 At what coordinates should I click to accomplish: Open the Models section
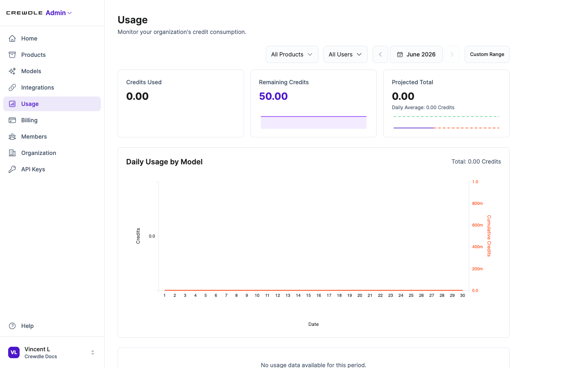tap(52, 71)
